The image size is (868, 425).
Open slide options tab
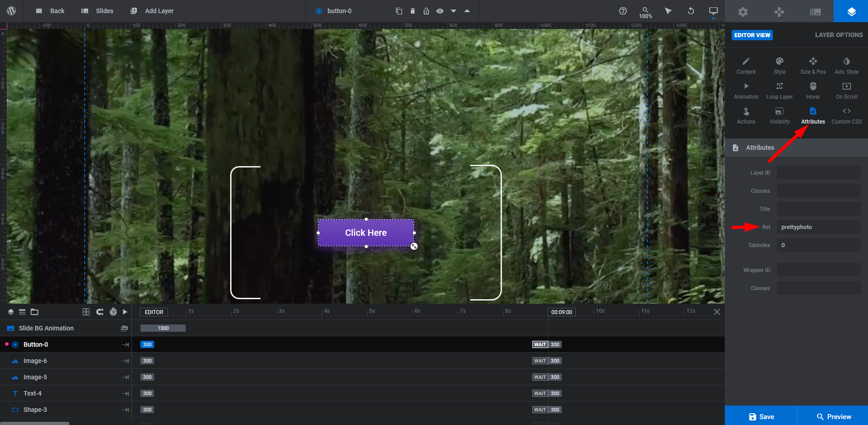click(815, 12)
